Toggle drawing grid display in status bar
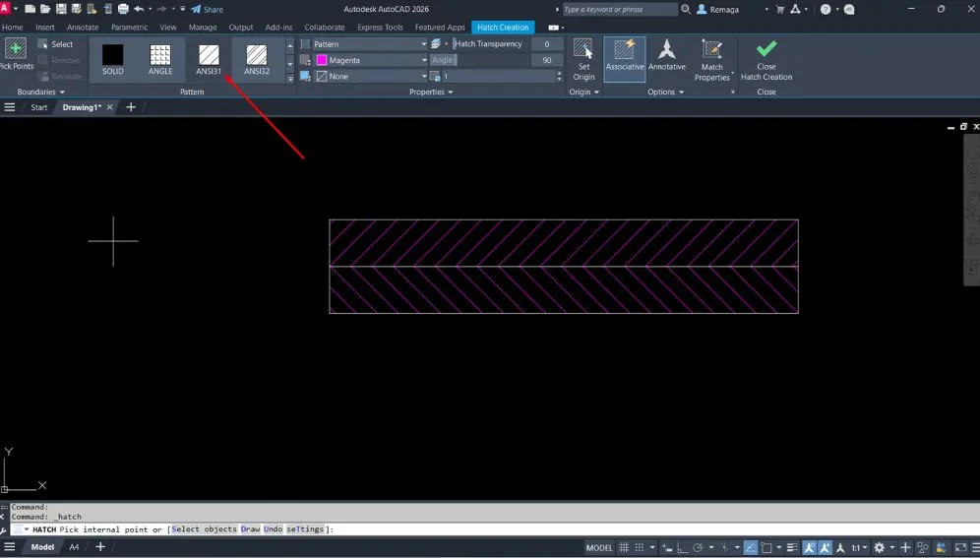 point(624,548)
